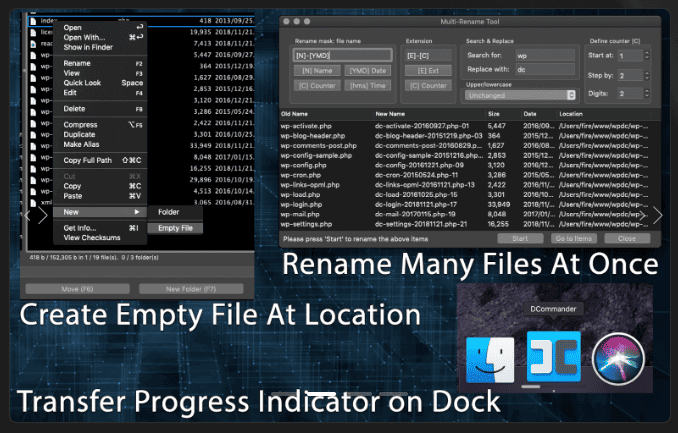Select Show in Finder menu entry
Screen dimensions: 678x433
click(100, 47)
